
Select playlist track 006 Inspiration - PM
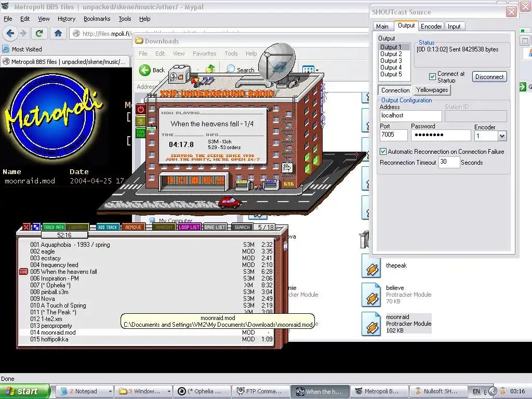coord(146,278)
